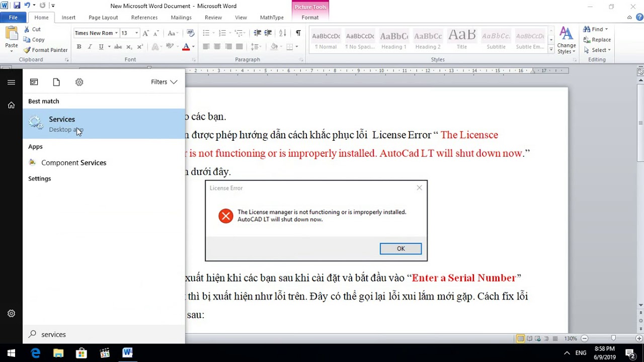644x362 pixels.
Task: Click the Settings gear in search sidebar
Action: click(11, 313)
